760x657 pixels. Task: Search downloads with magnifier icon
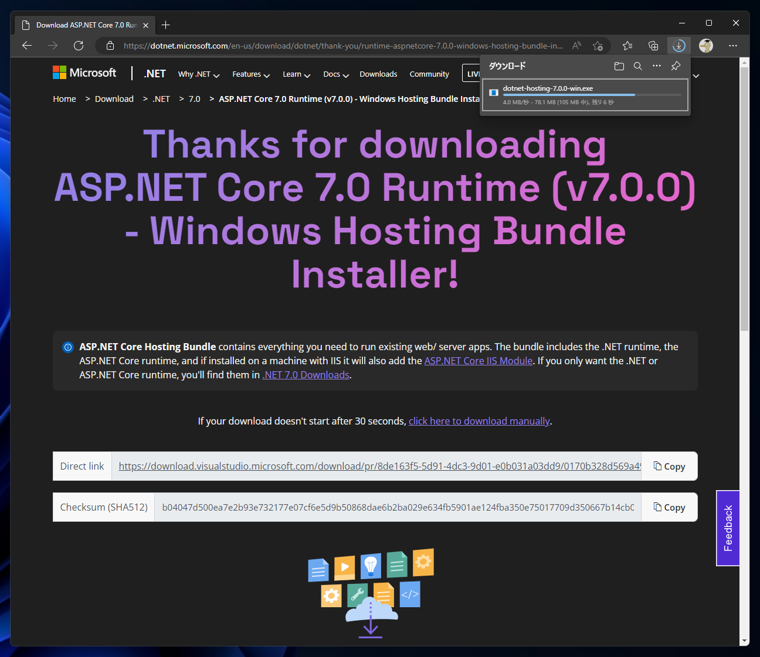click(x=638, y=66)
